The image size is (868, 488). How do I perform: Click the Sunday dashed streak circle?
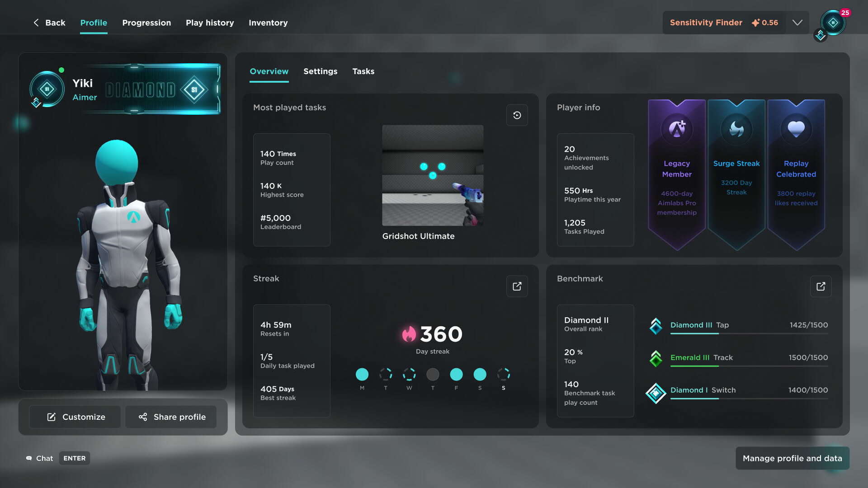point(503,374)
